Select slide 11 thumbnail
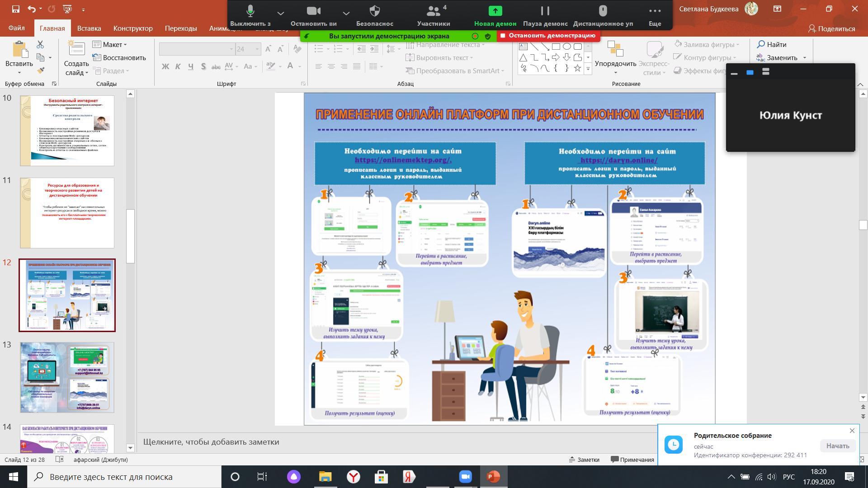This screenshot has height=488, width=868. pos(67,213)
